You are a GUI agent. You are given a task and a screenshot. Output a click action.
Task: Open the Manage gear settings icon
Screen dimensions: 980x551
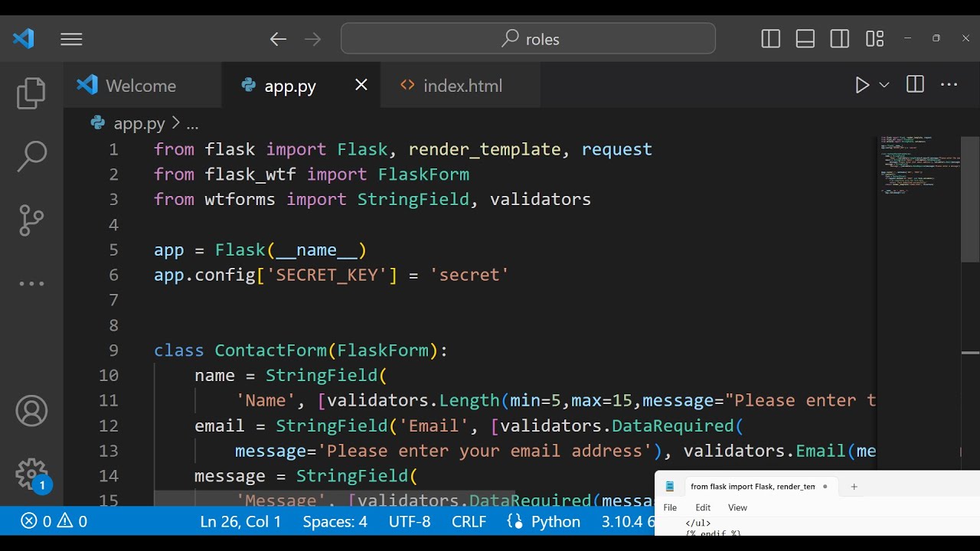[31, 474]
